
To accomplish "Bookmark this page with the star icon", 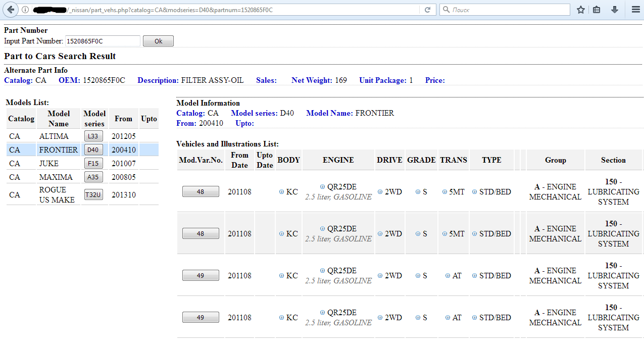I will [x=581, y=10].
